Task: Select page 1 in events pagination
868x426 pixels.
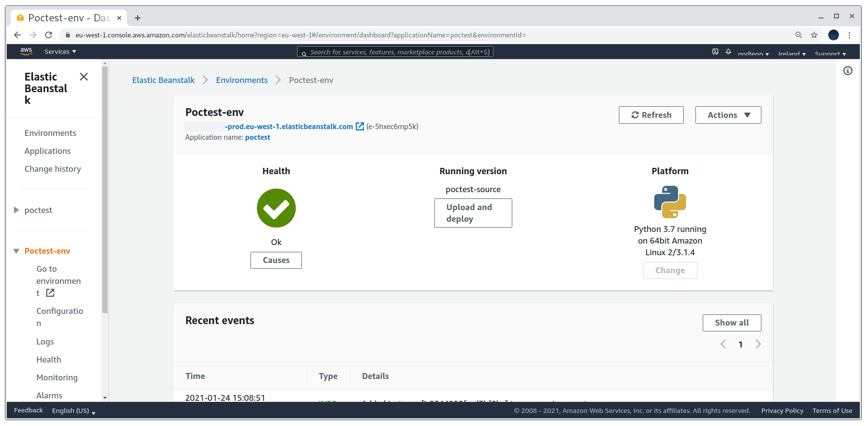Action: tap(741, 344)
